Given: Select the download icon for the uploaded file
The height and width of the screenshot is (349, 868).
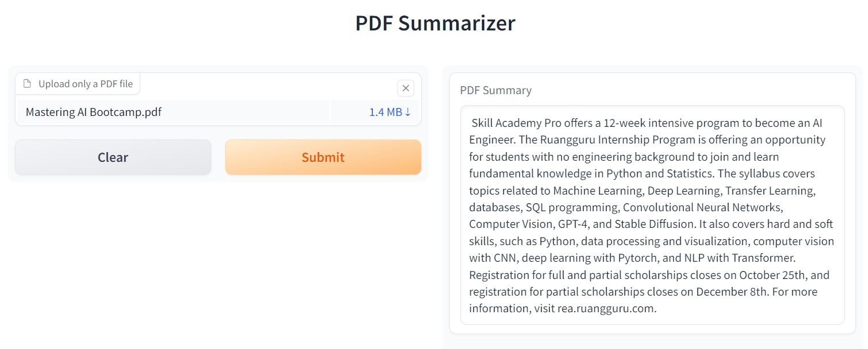Looking at the screenshot, I should (408, 112).
